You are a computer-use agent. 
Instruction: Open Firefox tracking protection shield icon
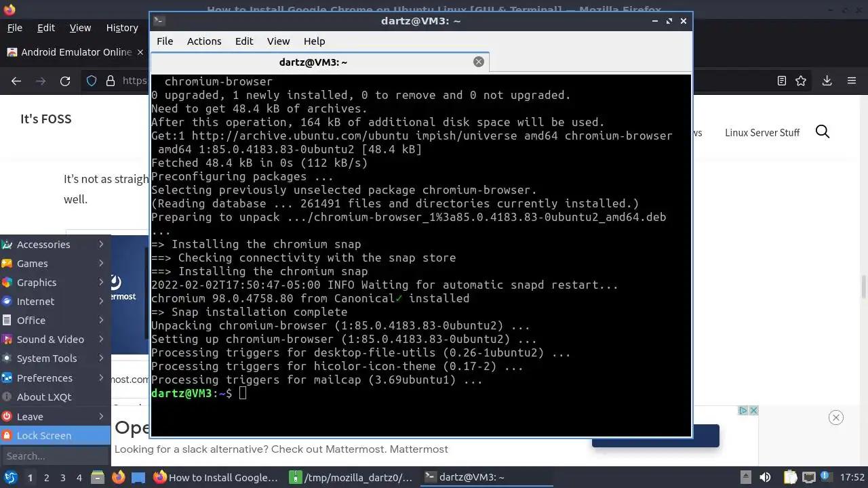tap(92, 81)
